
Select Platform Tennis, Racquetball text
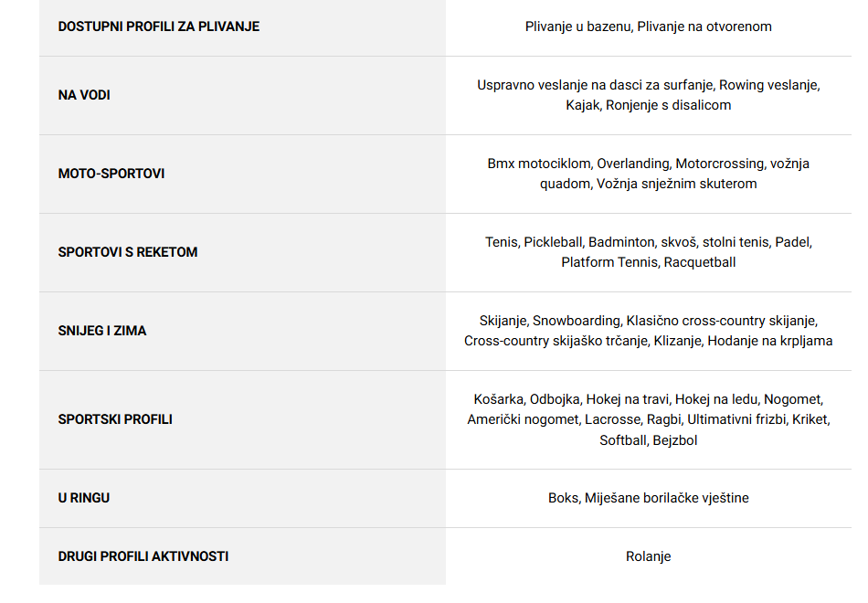coord(648,262)
